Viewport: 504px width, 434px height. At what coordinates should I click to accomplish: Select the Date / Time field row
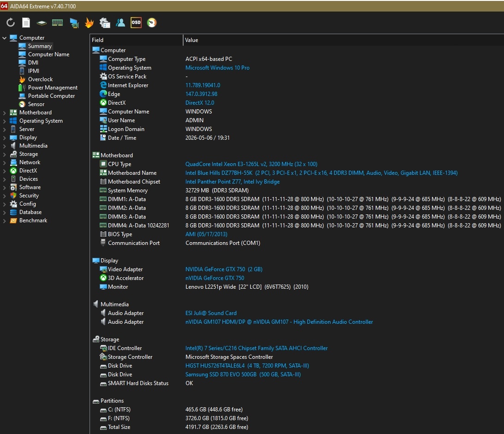(x=297, y=138)
